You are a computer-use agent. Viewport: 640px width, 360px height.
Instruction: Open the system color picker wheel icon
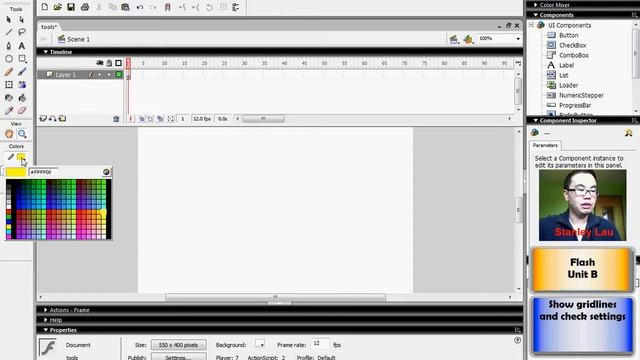[x=107, y=172]
